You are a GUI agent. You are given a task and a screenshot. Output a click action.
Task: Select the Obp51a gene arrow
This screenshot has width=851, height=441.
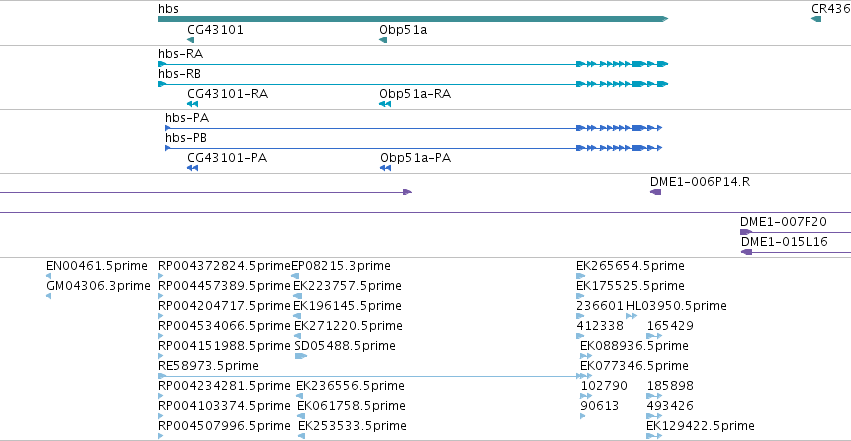tap(383, 40)
